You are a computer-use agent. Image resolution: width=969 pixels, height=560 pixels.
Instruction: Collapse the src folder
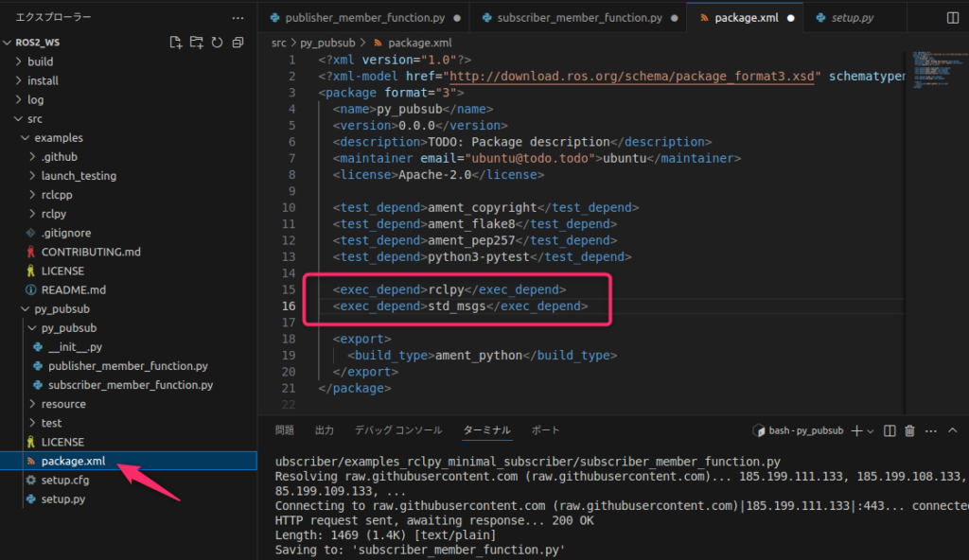[34, 118]
